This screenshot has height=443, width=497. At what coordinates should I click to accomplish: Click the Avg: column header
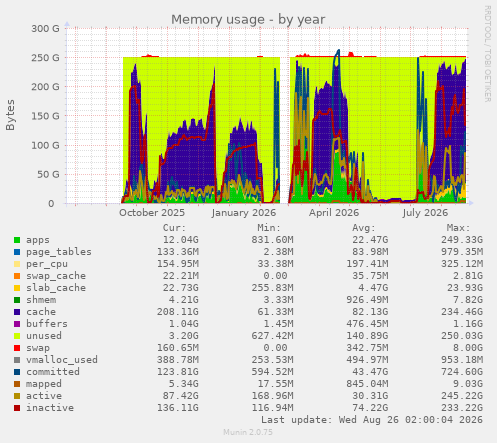tap(364, 228)
